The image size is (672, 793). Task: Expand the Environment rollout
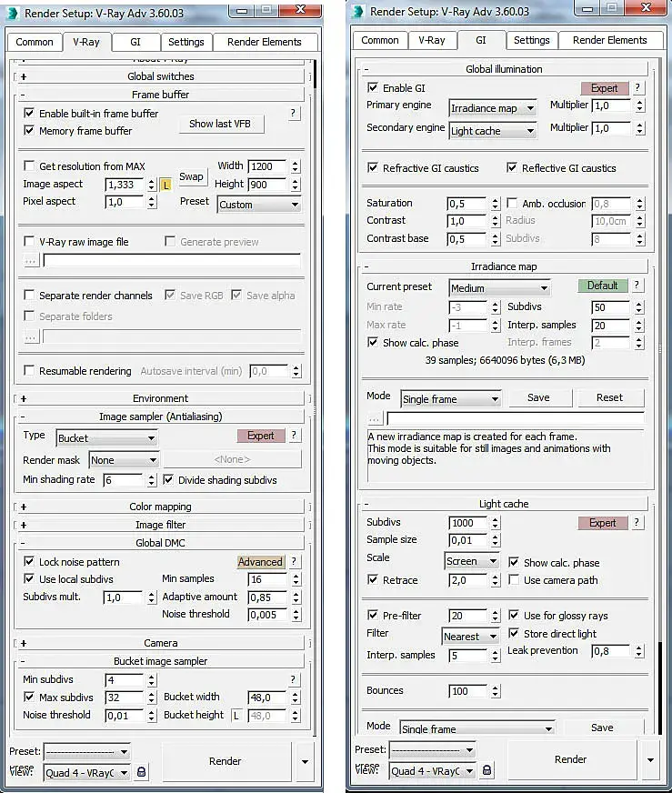coord(161,398)
